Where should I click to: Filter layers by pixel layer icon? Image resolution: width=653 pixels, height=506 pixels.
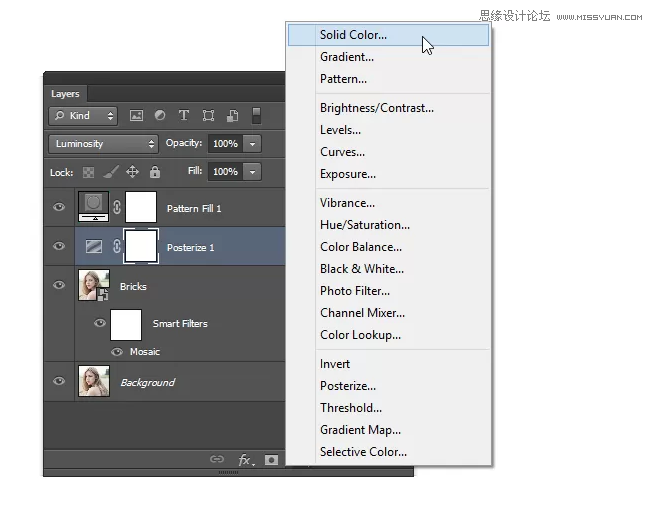pyautogui.click(x=136, y=116)
